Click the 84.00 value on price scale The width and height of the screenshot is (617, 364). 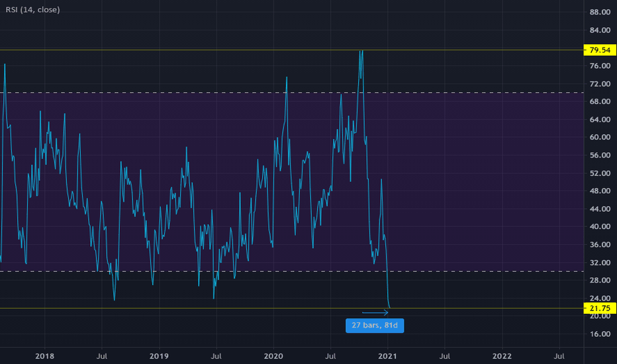tap(600, 30)
